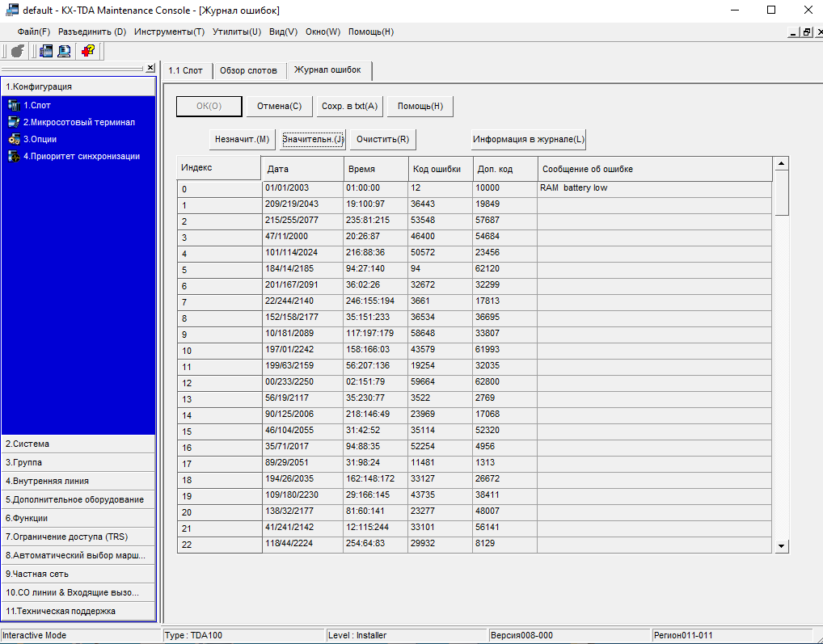Click the Индекс column header
Image resolution: width=823 pixels, height=644 pixels.
tap(219, 168)
